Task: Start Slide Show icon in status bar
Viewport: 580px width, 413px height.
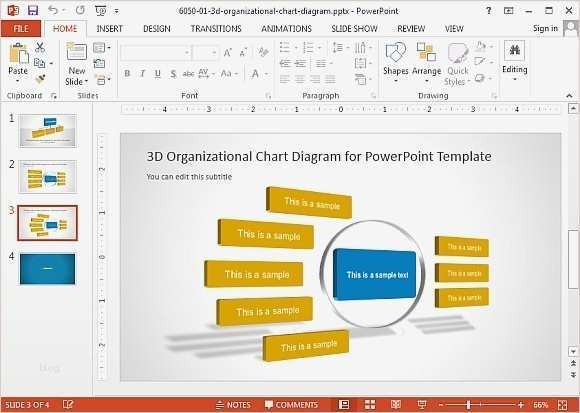Action: click(422, 404)
